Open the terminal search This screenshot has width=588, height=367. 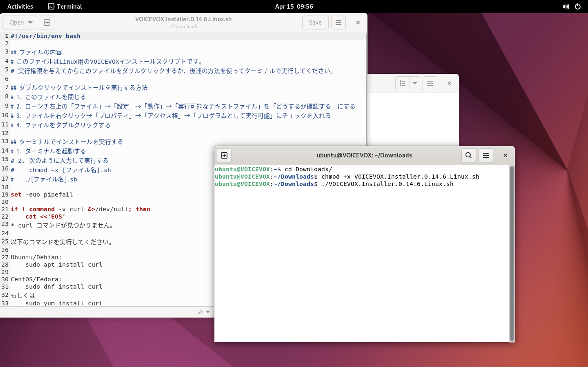pos(468,155)
